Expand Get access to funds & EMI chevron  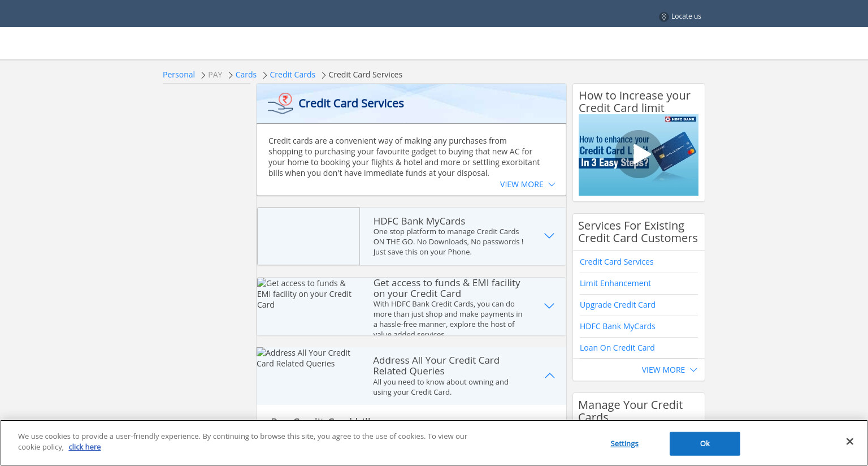coord(549,306)
